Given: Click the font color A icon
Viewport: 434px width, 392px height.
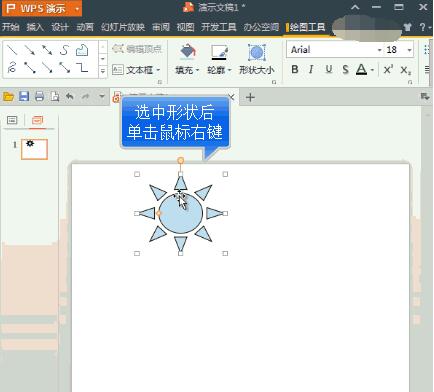Looking at the screenshot, I should click(x=361, y=69).
